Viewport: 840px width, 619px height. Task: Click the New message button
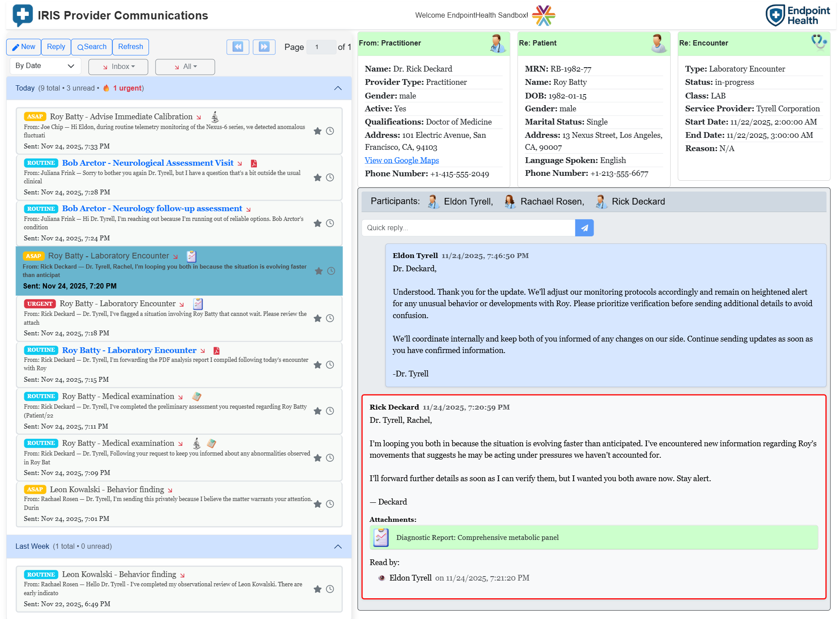coord(24,47)
